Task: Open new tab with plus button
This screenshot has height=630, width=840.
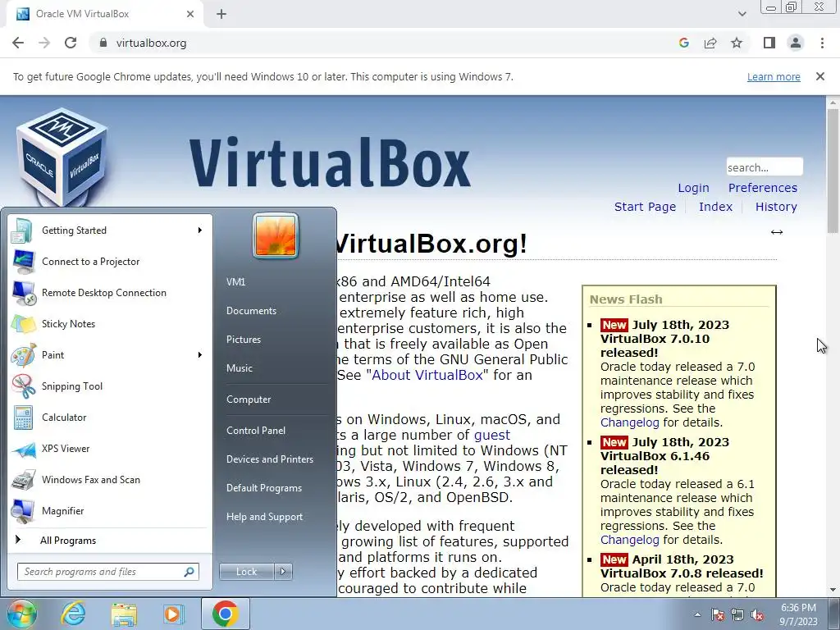Action: [221, 14]
